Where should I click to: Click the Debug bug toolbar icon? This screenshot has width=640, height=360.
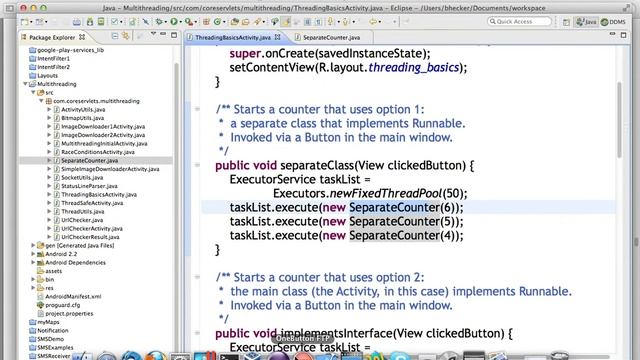tap(158, 22)
